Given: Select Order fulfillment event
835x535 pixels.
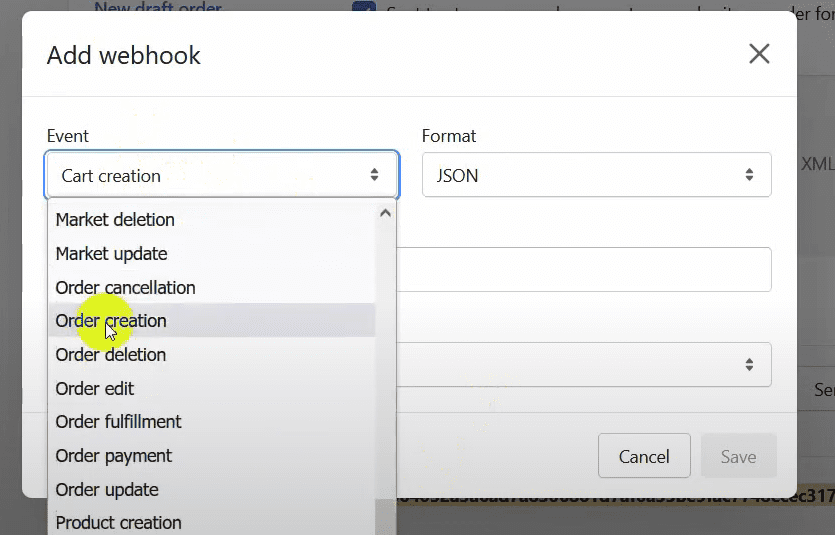Looking at the screenshot, I should point(118,422).
